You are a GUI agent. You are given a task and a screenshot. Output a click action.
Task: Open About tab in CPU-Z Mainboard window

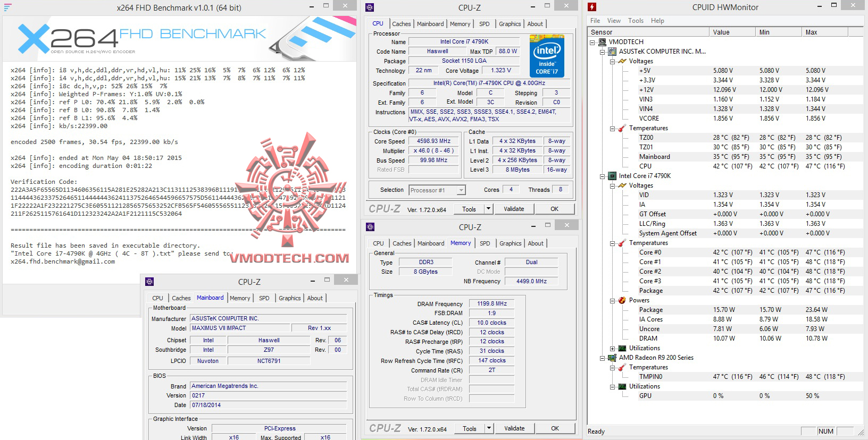315,298
